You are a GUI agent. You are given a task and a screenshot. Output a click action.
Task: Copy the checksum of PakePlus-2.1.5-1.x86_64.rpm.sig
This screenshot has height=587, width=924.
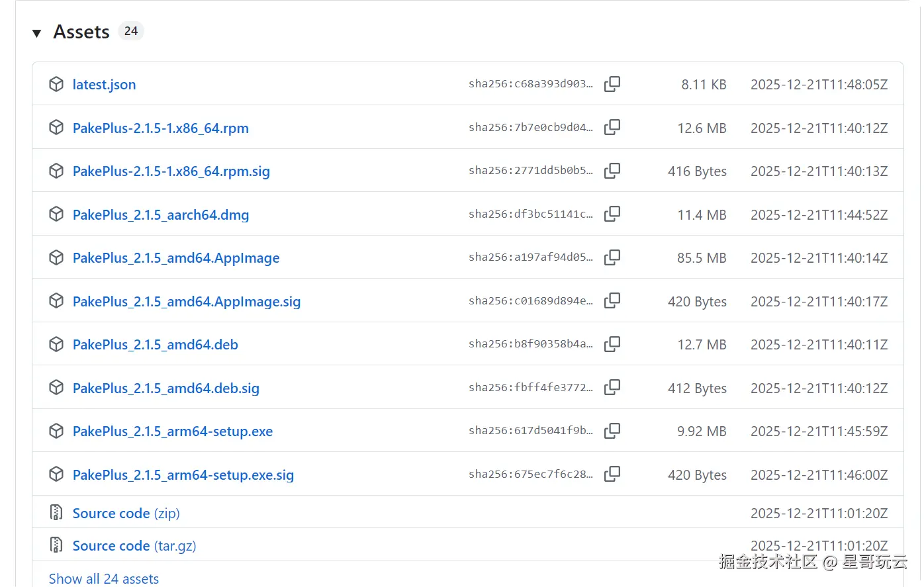pyautogui.click(x=612, y=171)
